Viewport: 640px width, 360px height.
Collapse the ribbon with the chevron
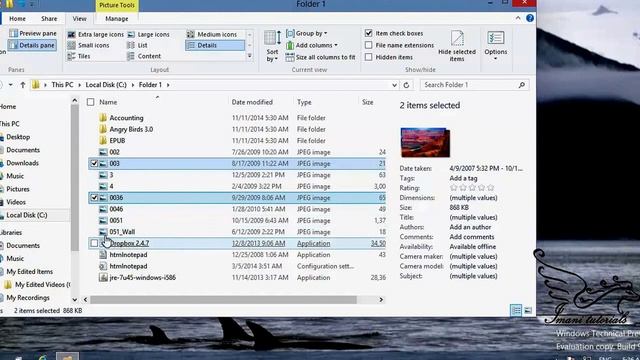coord(518,18)
